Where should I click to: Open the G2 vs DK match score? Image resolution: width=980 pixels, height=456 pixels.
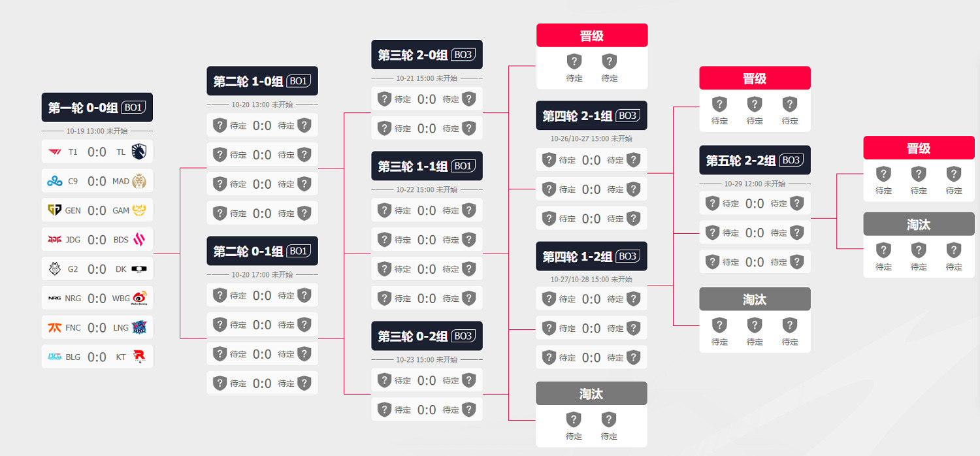point(97,269)
